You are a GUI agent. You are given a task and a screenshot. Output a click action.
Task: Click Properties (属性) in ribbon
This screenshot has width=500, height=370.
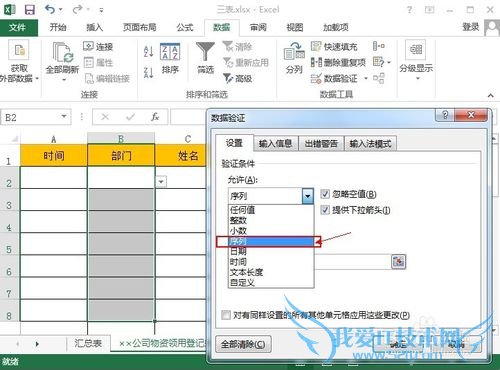click(98, 62)
